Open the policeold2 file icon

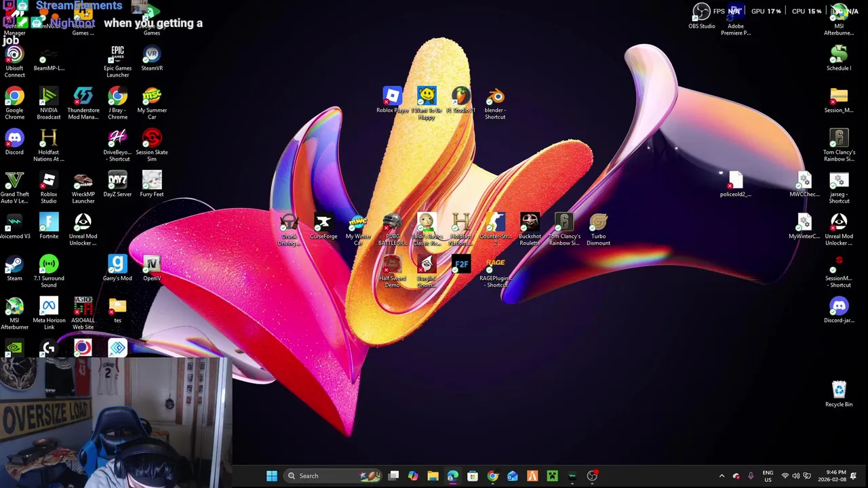point(736,184)
